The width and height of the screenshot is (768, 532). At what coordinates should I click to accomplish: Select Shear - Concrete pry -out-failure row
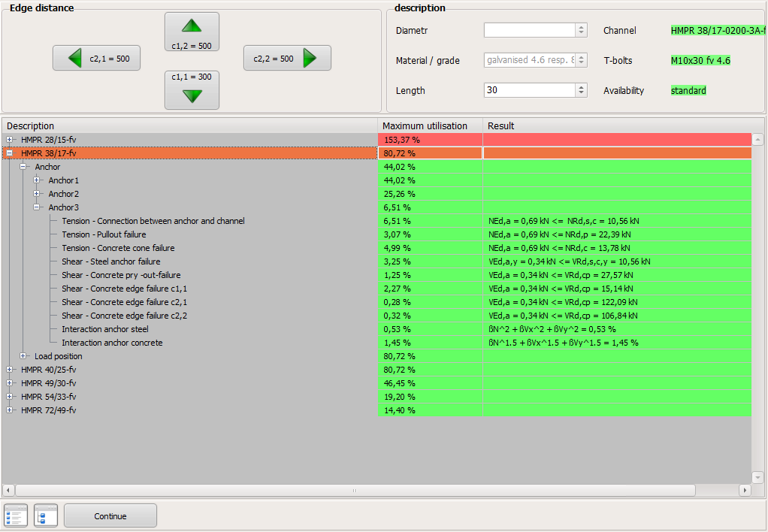click(x=376, y=275)
